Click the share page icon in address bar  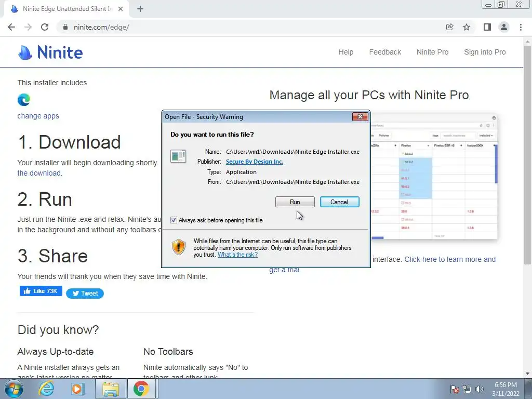pos(449,27)
